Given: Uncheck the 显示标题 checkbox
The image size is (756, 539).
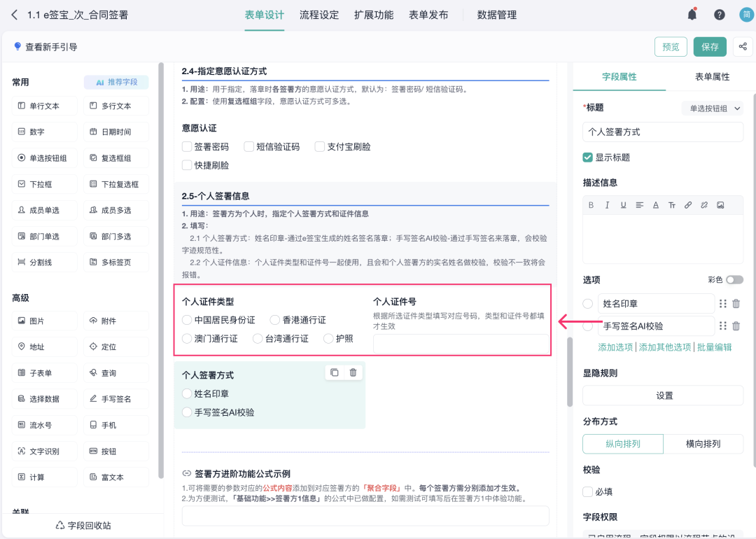Looking at the screenshot, I should (587, 157).
